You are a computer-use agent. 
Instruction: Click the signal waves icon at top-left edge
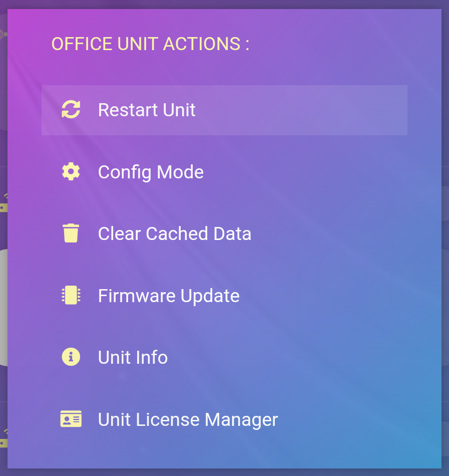click(x=4, y=34)
